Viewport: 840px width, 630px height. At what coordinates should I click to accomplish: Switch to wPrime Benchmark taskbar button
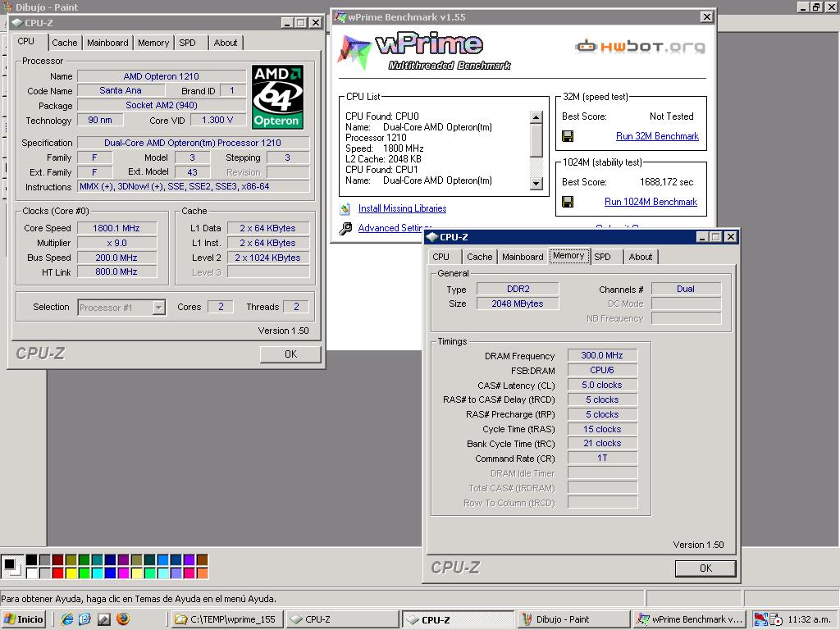(x=690, y=619)
